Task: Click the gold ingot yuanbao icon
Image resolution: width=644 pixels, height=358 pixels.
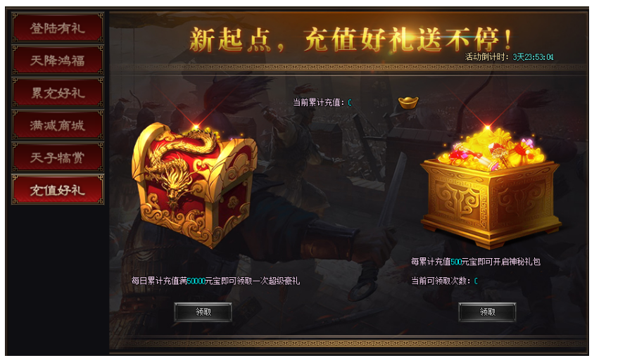Action: click(408, 103)
